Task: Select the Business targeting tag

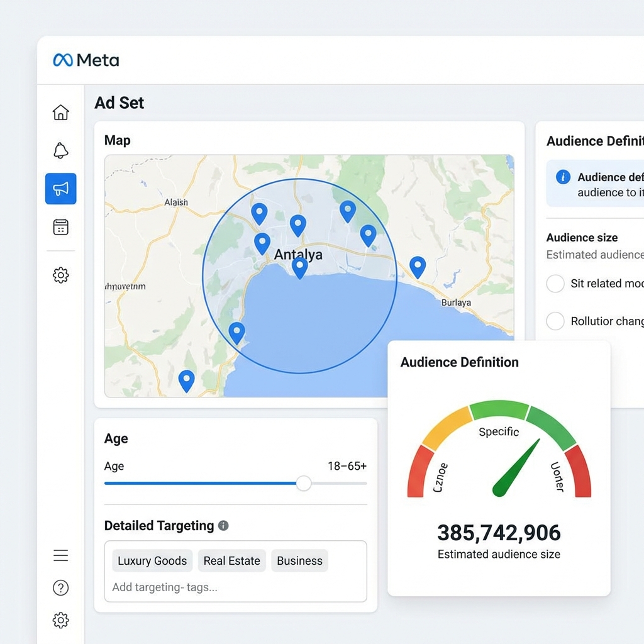Action: (299, 561)
